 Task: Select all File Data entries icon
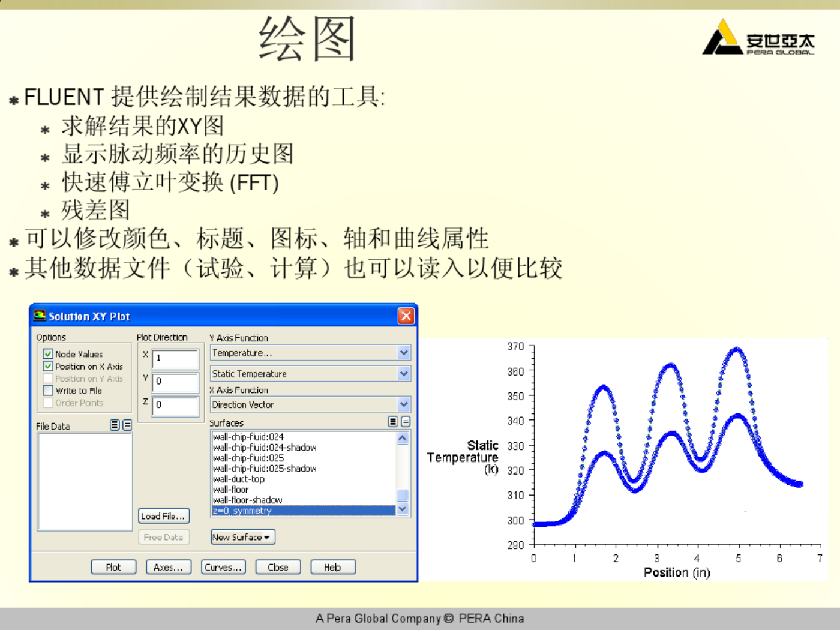[115, 425]
